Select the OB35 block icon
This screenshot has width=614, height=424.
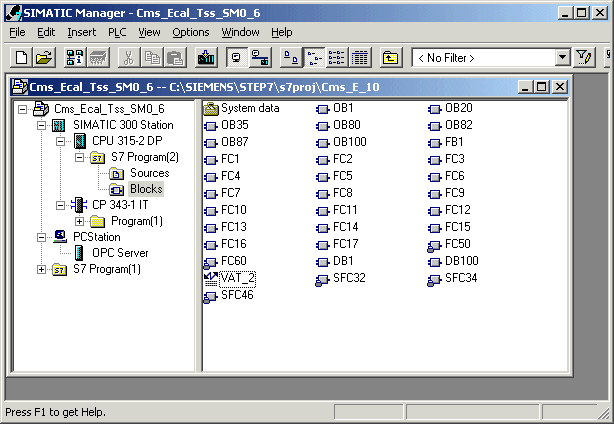(x=211, y=126)
